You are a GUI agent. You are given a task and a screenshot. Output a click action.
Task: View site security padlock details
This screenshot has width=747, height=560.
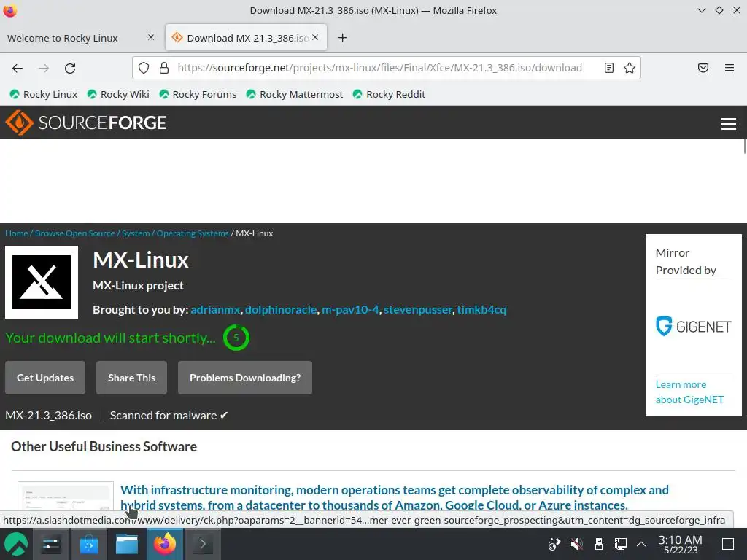tap(164, 68)
